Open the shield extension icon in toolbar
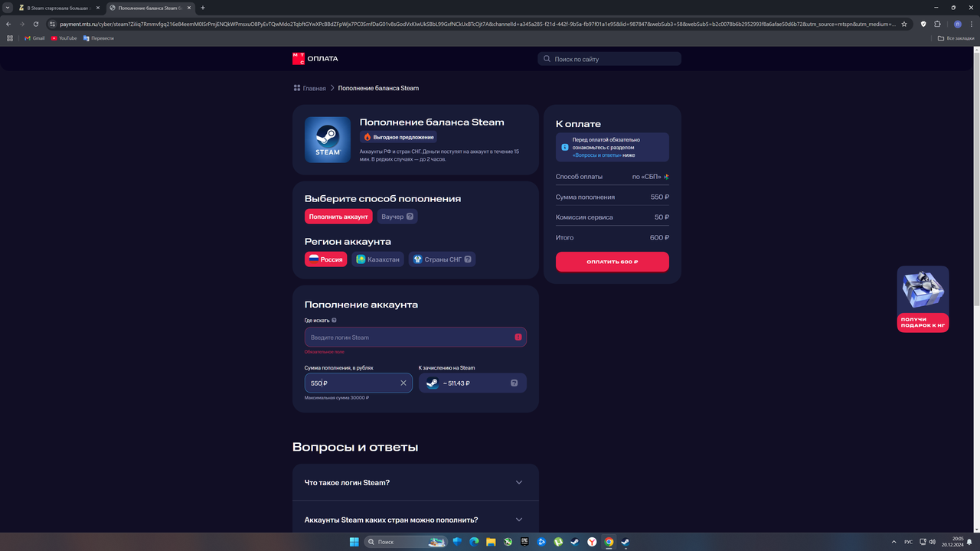This screenshot has height=551, width=980. click(x=923, y=24)
